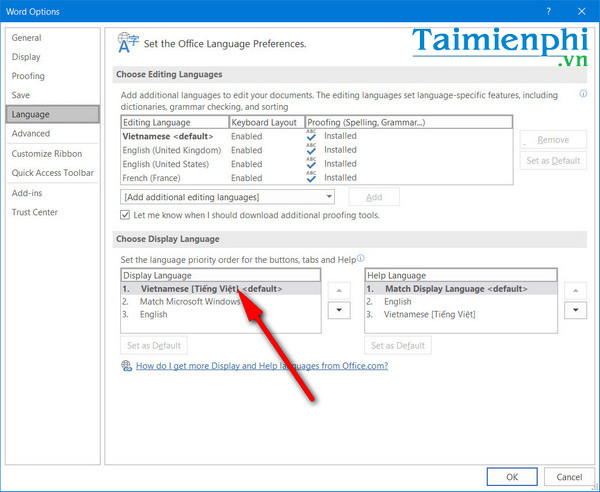Click the Cancel button
The width and height of the screenshot is (600, 492).
click(569, 477)
